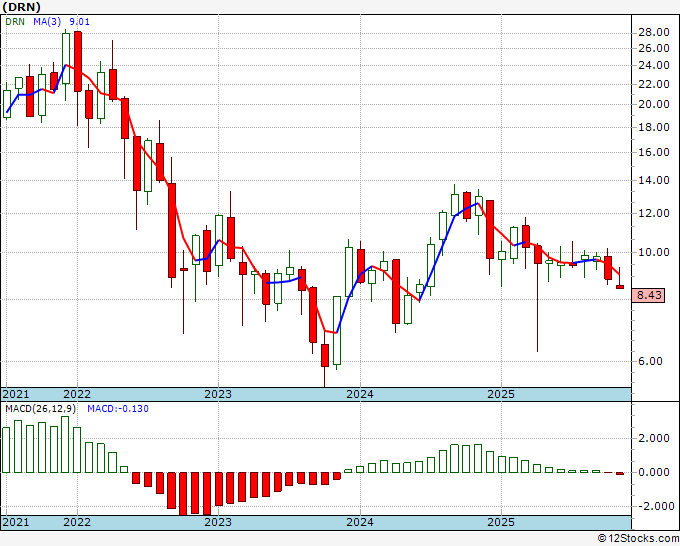Click the 28.00 price axis label
The height and width of the screenshot is (546, 680).
654,33
